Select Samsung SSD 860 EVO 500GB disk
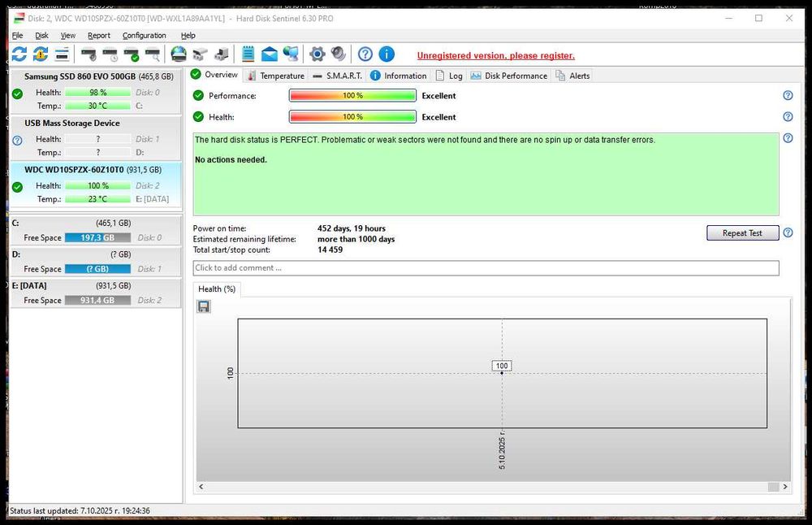 96,91
